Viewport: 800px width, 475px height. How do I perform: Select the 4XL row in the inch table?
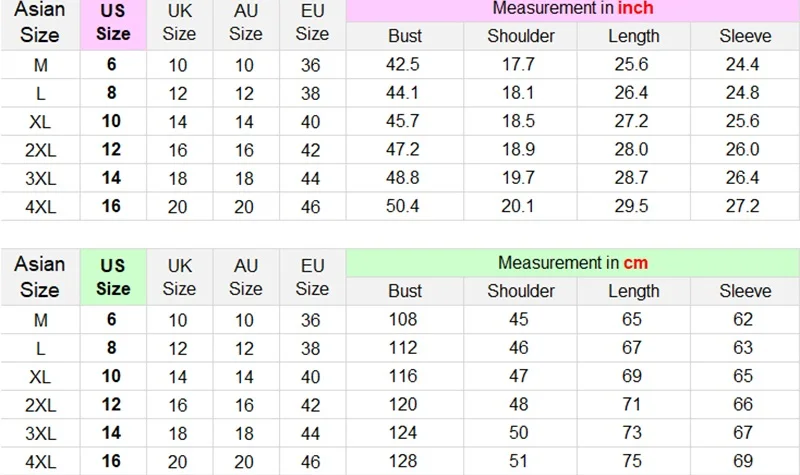coord(400,207)
